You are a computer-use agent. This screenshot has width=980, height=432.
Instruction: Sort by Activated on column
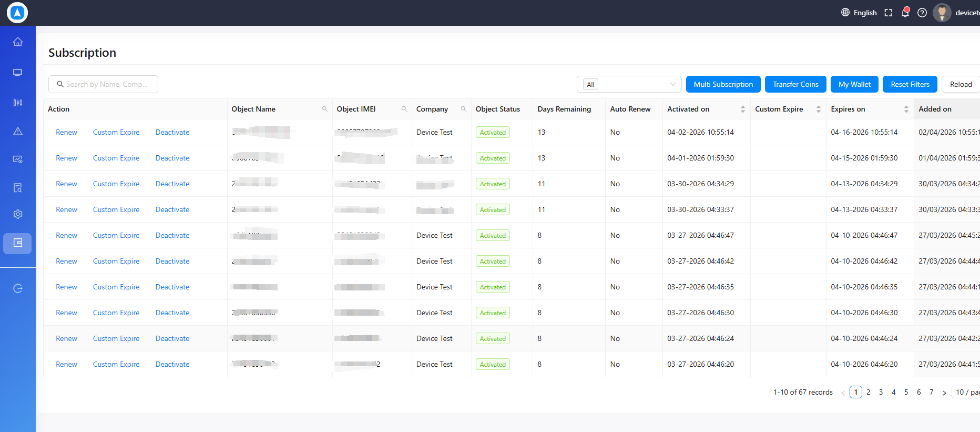pos(743,109)
